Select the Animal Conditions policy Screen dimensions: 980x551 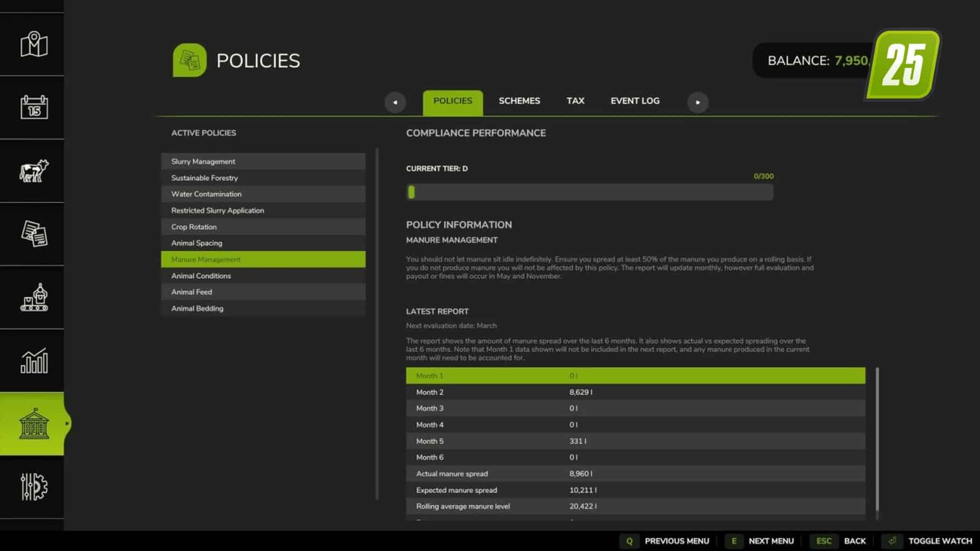[263, 275]
